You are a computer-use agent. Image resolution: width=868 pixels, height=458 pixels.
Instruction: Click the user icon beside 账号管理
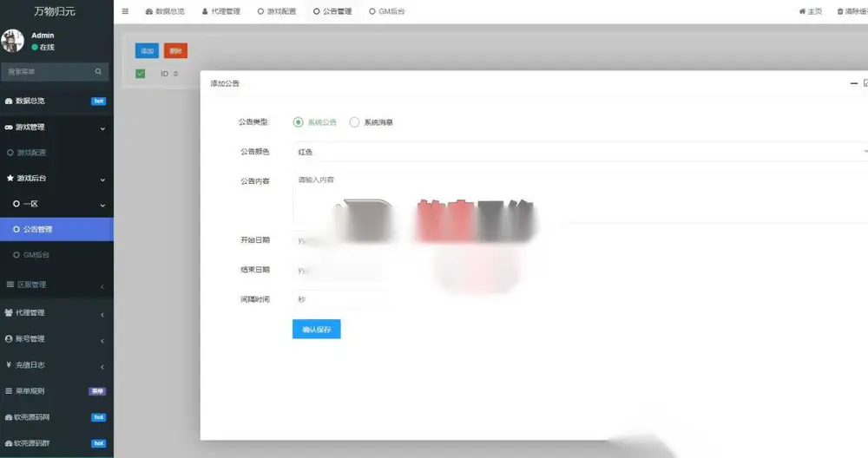point(9,338)
